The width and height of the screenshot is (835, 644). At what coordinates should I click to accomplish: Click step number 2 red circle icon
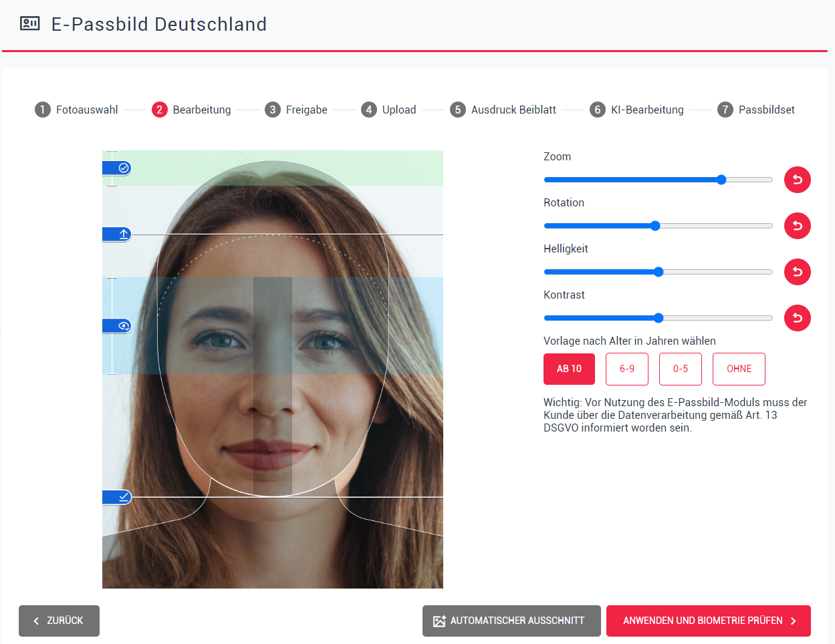(x=159, y=110)
